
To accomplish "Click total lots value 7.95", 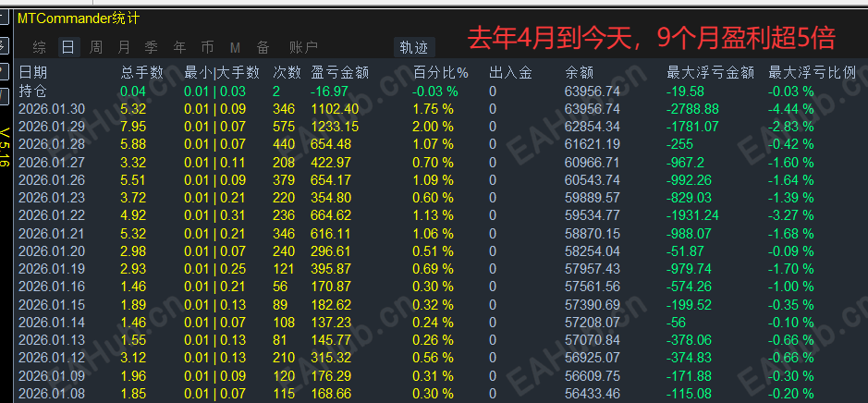I will pos(133,127).
